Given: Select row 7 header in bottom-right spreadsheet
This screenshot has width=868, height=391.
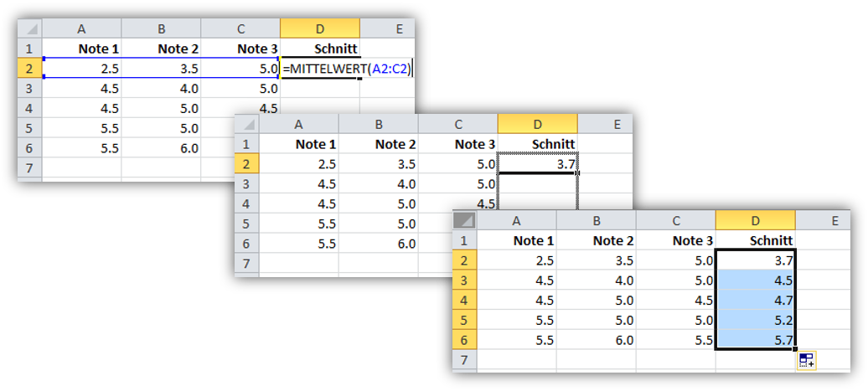Looking at the screenshot, I should click(464, 359).
